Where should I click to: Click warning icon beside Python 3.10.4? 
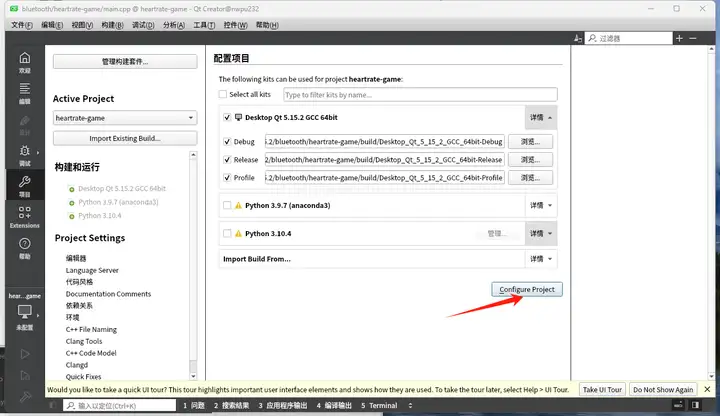[238, 233]
